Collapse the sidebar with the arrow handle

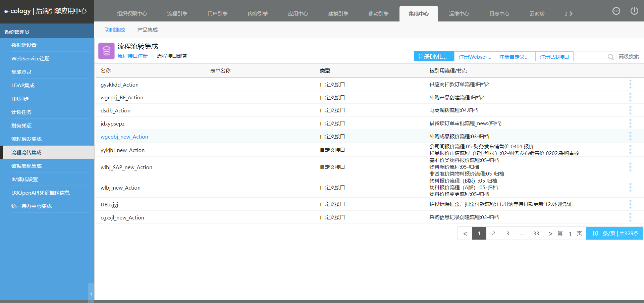[x=91, y=294]
